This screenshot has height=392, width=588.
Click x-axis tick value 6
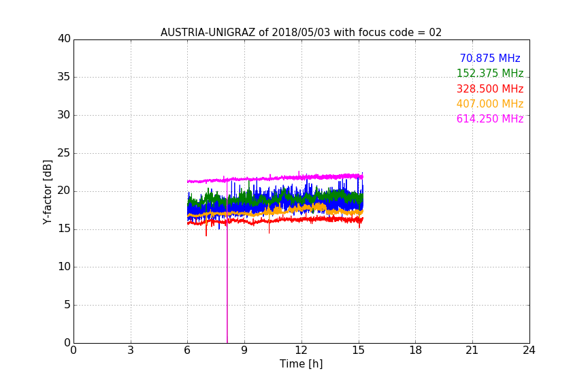coord(187,350)
